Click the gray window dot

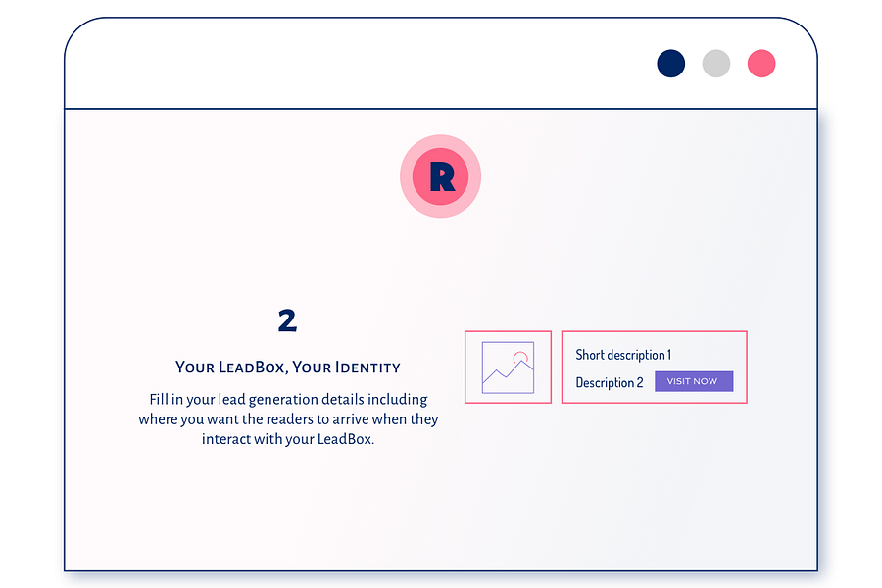[716, 63]
